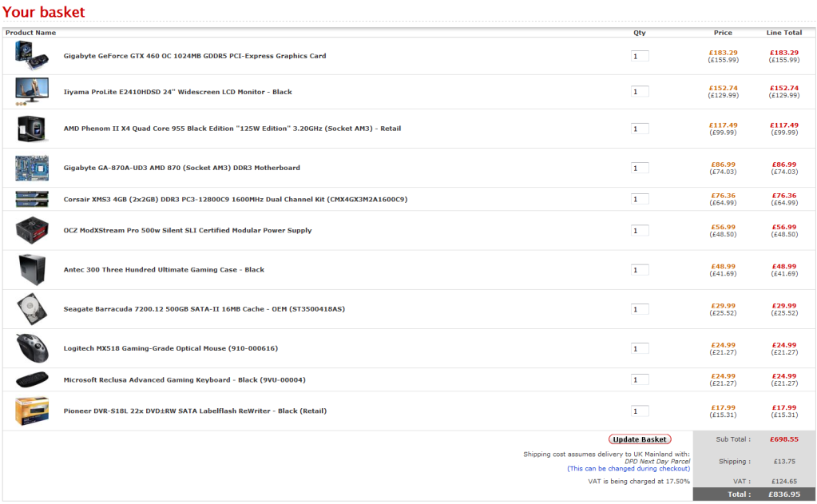
Task: Open the Antec 300 Gaming Case link
Action: [x=164, y=270]
